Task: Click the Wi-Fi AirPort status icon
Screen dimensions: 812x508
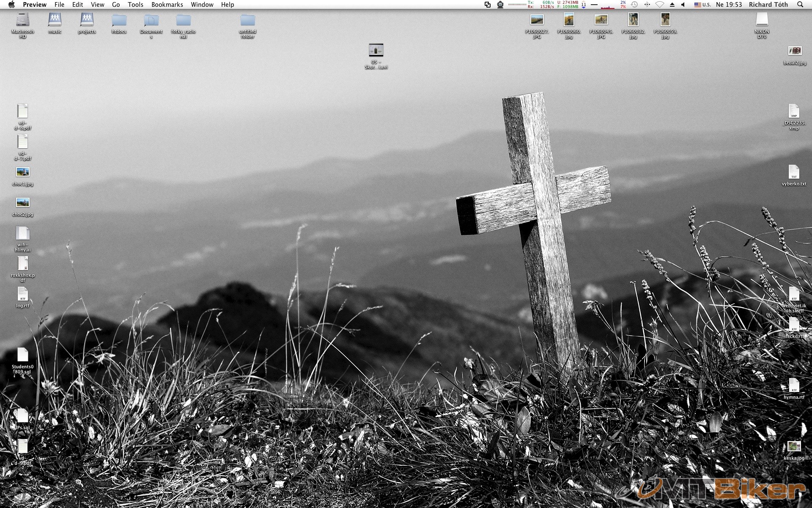Action: click(659, 5)
